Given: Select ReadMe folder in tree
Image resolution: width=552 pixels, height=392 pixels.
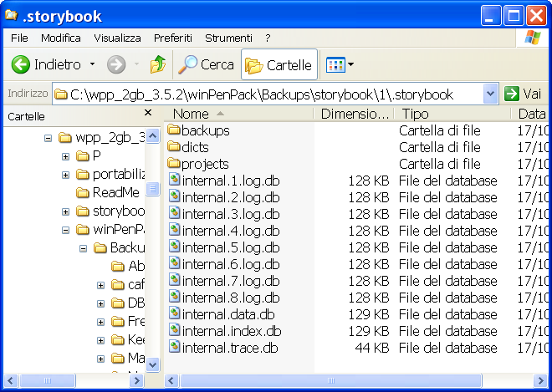Looking at the screenshot, I should 107,193.
